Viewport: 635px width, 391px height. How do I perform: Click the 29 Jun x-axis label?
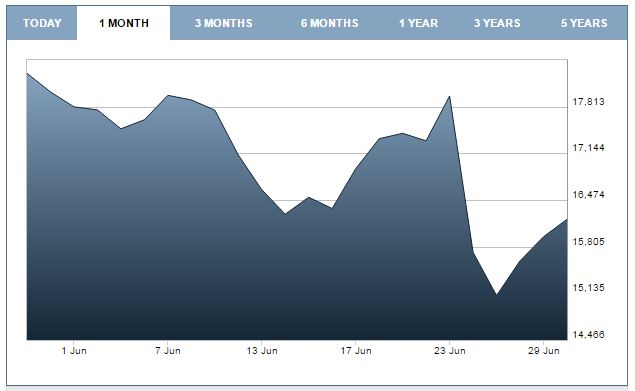(x=543, y=350)
